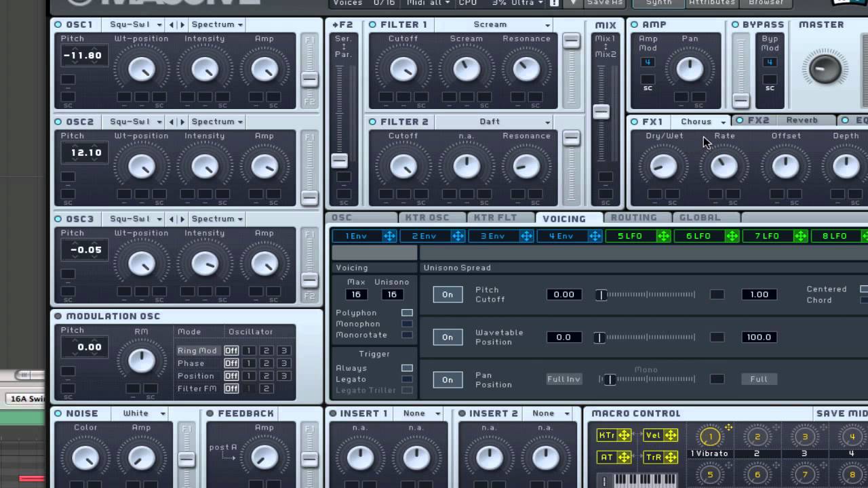Select the Polyphon voicing mode
The image size is (868, 488).
[x=407, y=312]
